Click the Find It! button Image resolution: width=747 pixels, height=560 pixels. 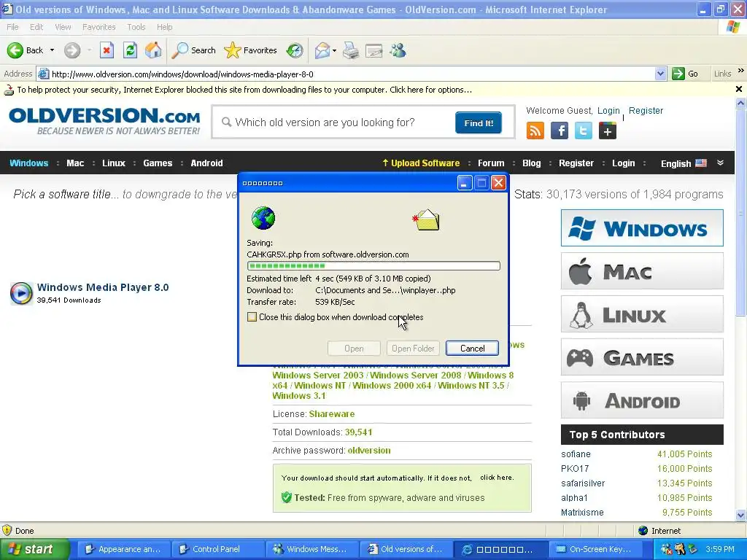[x=479, y=122]
